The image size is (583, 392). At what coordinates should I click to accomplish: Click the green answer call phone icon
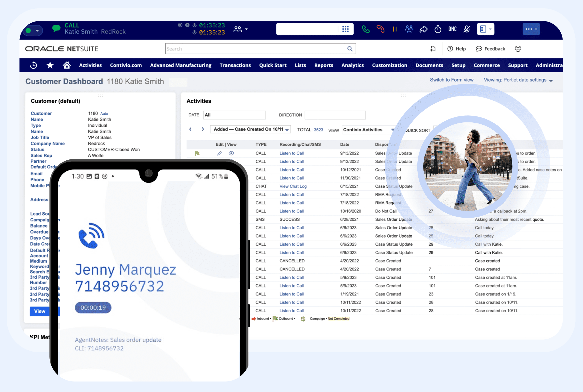click(x=366, y=29)
